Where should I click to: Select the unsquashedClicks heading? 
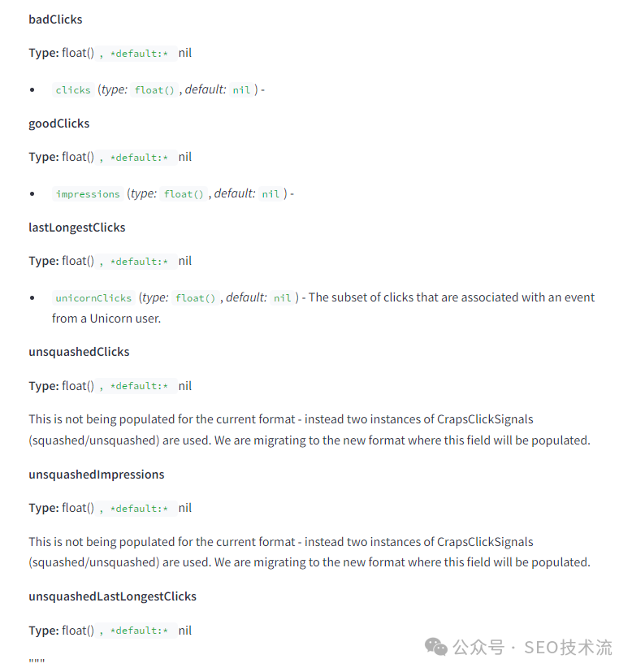(79, 352)
